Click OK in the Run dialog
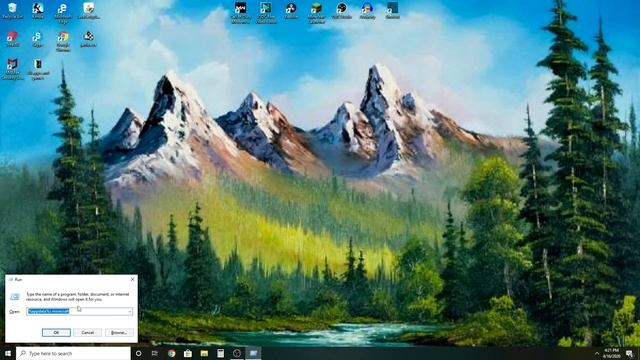 tap(56, 333)
